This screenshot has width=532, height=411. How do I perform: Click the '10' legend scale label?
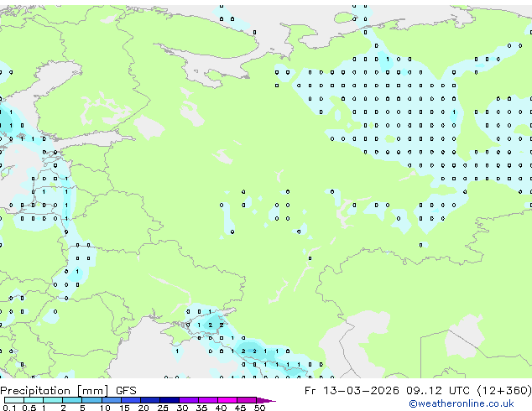105,408
